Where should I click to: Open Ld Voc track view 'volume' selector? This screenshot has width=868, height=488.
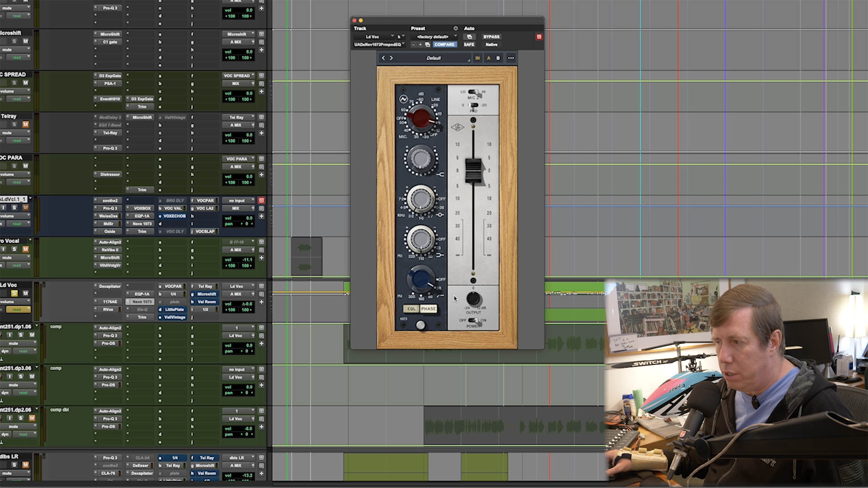[x=15, y=302]
